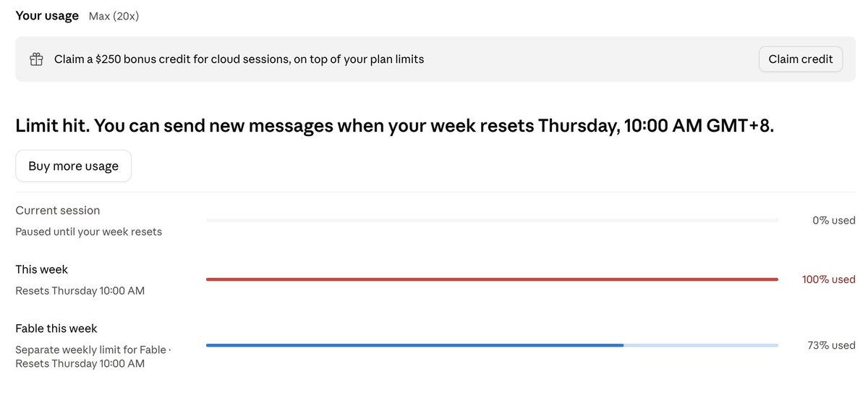Click the Max (20x) plan label
868x406 pixels.
pos(114,16)
